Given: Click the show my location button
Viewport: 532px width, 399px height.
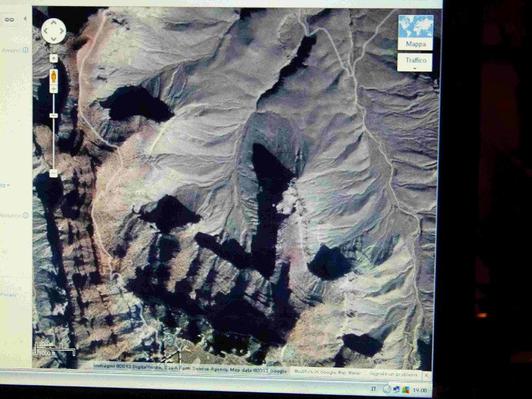Looking at the screenshot, I should [54, 58].
